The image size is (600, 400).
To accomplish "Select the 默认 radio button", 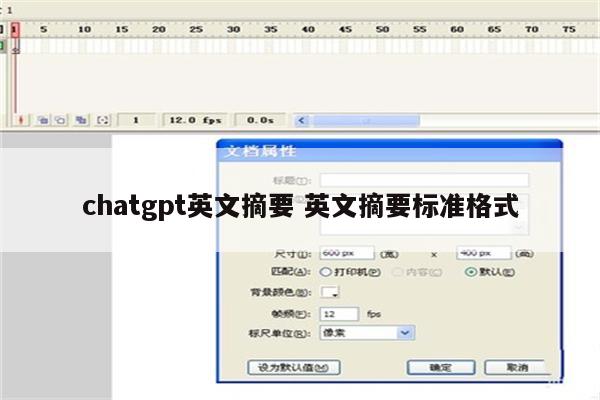I will 471,272.
